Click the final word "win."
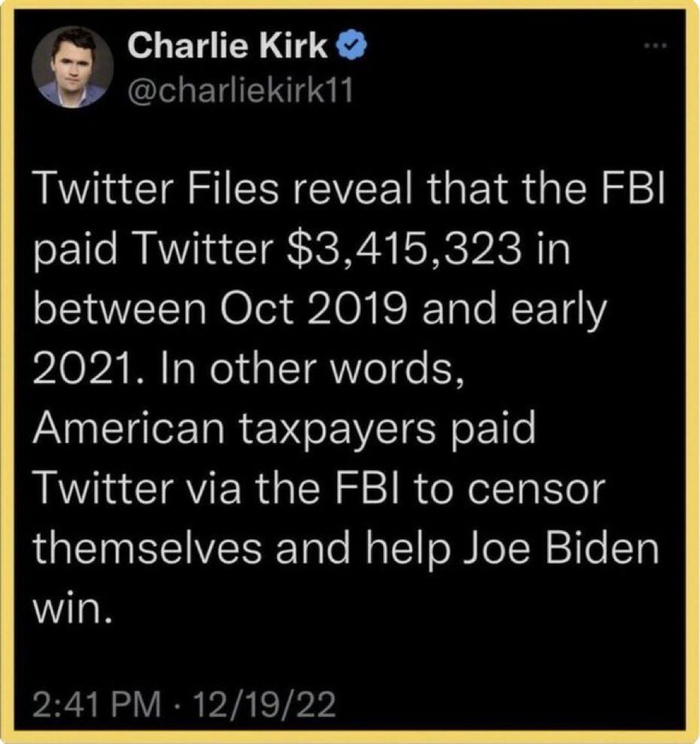The image size is (700, 744). [x=74, y=610]
